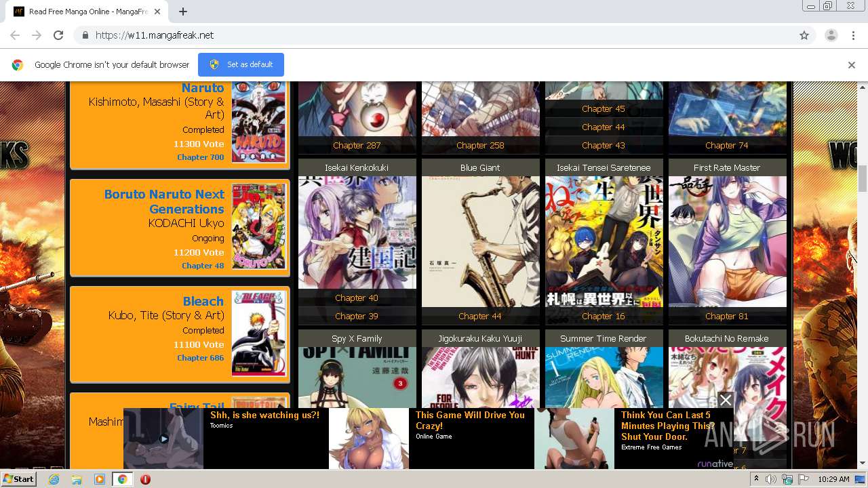Open the Summer Time Render title
This screenshot has width=868, height=488.
click(x=604, y=338)
